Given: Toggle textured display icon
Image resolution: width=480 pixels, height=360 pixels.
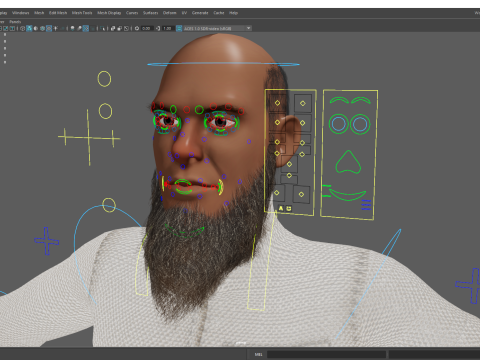Looking at the screenshot, I should (49, 28).
